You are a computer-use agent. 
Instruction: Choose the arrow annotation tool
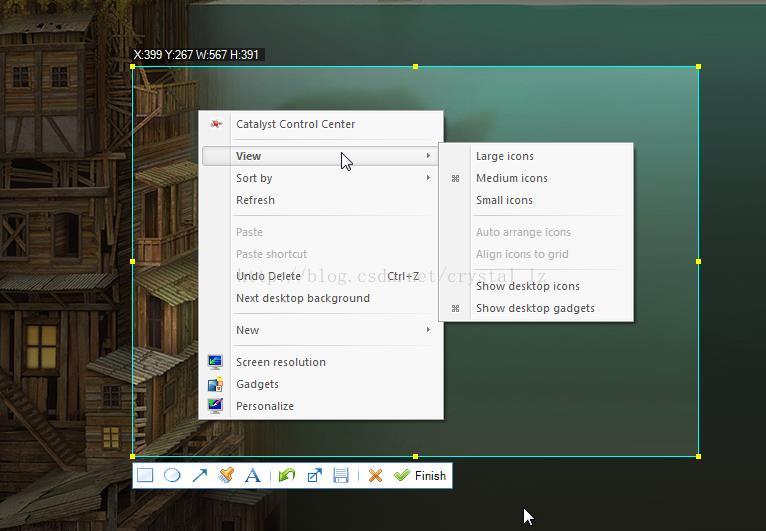199,475
